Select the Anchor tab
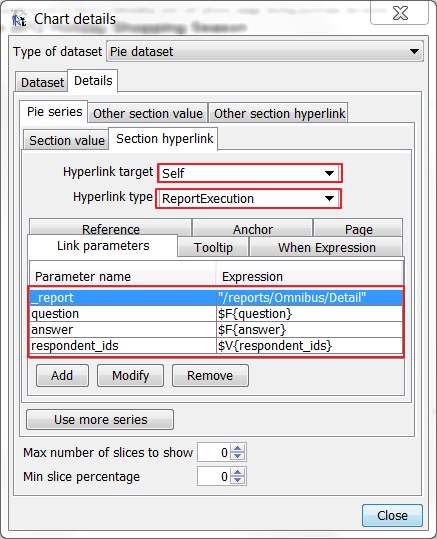437x539 pixels. click(253, 229)
